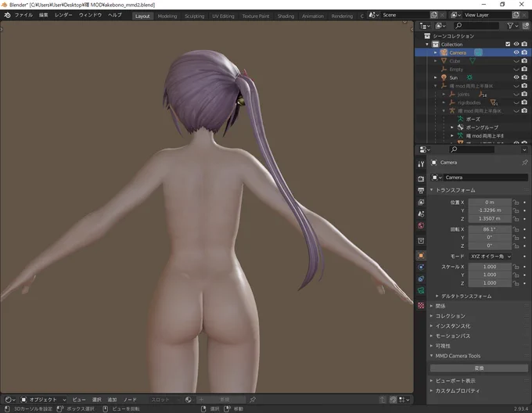Animate location X via its keyframe dot
The width and height of the screenshot is (532, 413).
click(524, 203)
